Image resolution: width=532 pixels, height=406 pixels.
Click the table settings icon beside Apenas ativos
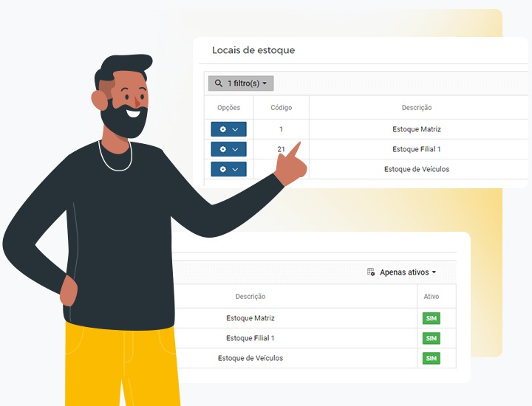371,272
